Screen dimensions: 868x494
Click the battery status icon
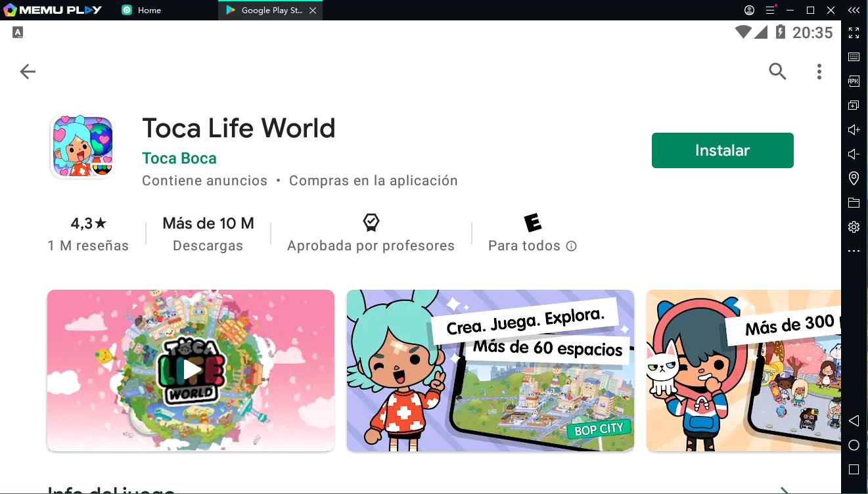click(780, 32)
